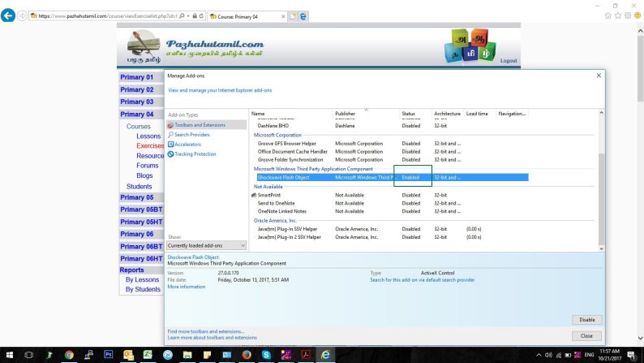Open the browser Tools gear icon
644x363 pixels.
coord(628,15)
